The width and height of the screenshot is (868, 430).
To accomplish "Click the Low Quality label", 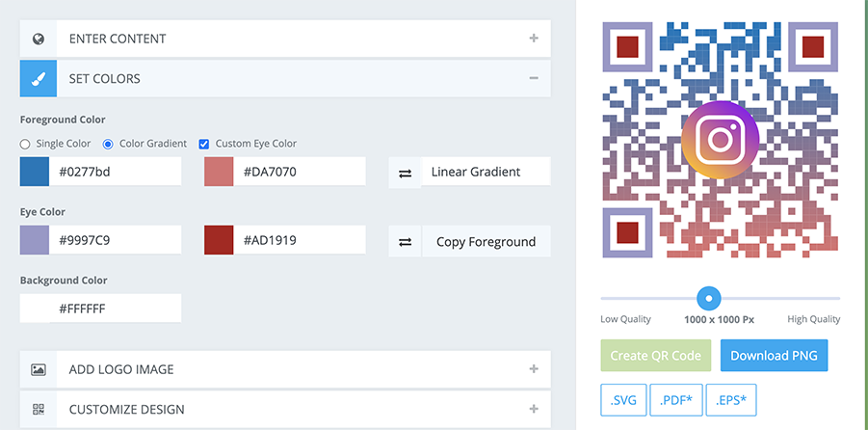I will click(x=625, y=320).
